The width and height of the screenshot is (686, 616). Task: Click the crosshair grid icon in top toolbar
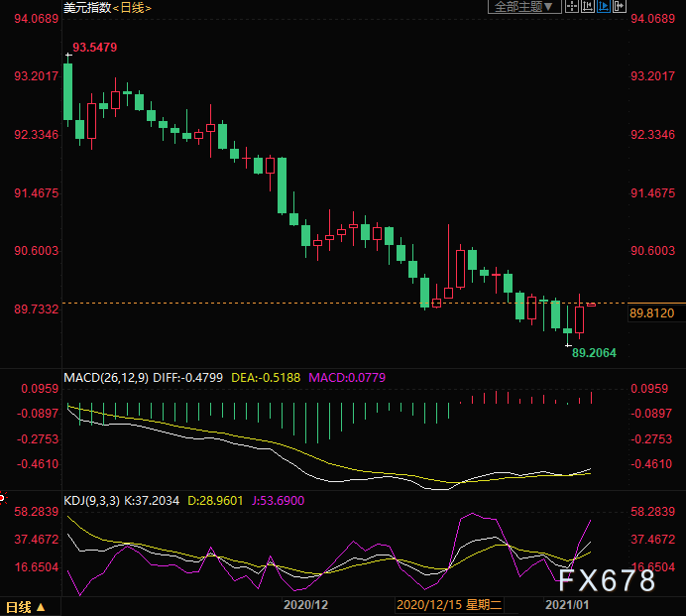pos(572,6)
